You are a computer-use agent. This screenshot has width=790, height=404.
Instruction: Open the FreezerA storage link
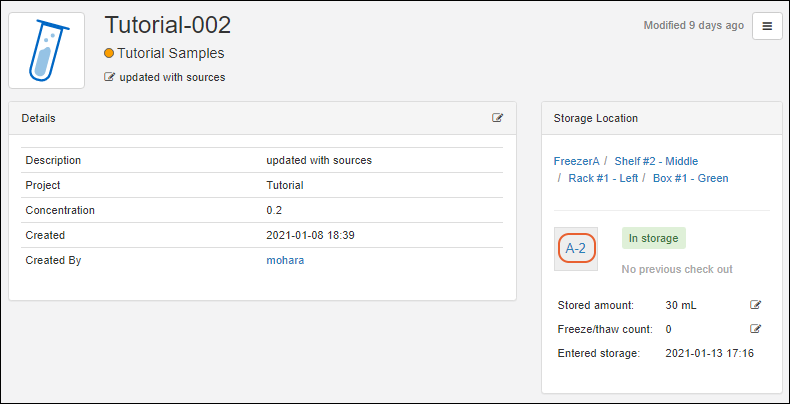(x=576, y=161)
